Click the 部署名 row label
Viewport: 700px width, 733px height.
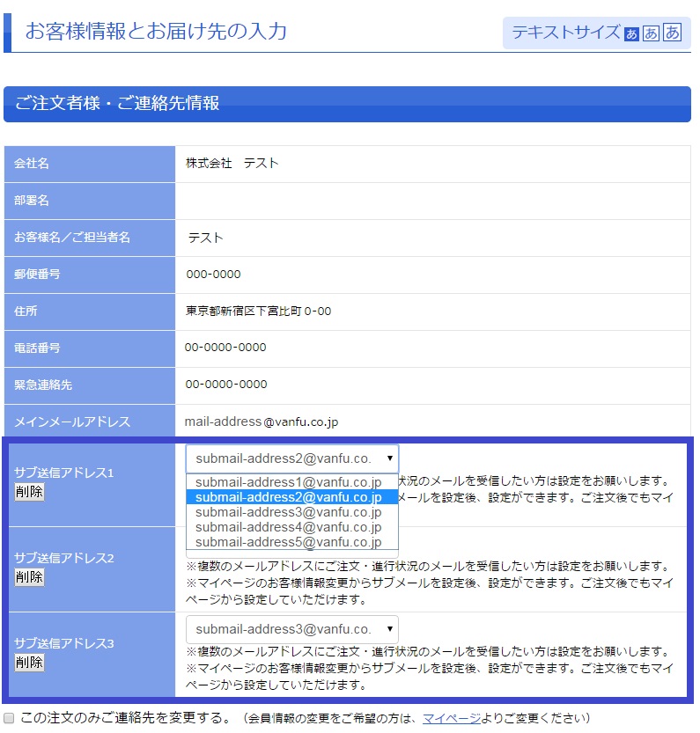[x=32, y=200]
